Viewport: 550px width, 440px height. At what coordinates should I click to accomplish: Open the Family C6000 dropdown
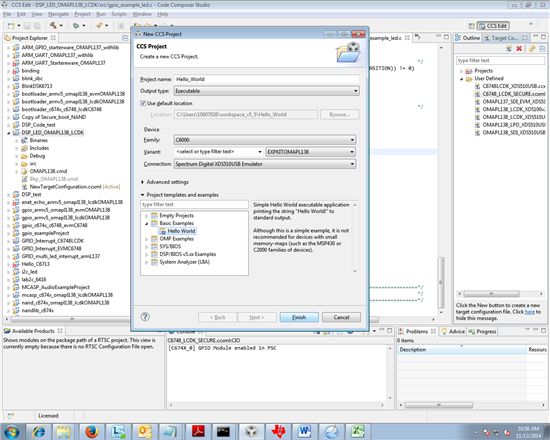coord(265,140)
